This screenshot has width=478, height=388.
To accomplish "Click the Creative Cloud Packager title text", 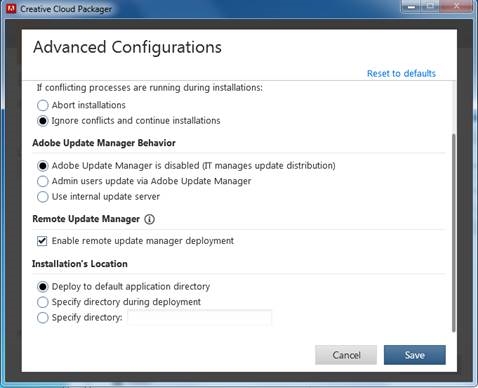I will tap(66, 9).
